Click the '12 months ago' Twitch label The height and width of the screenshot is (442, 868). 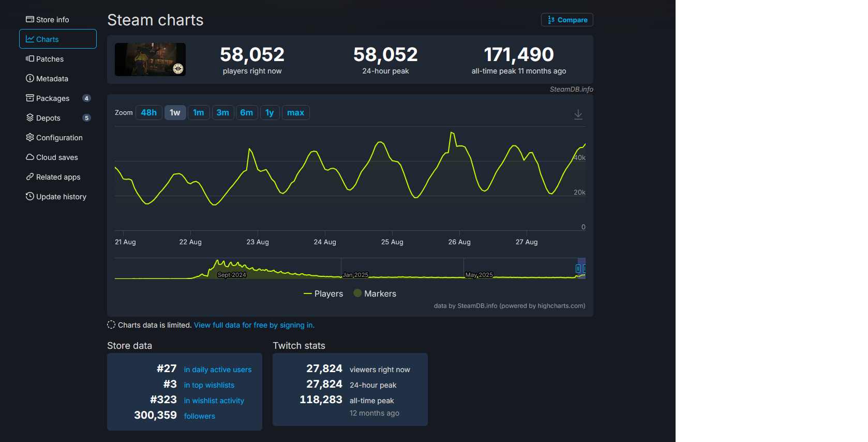375,413
